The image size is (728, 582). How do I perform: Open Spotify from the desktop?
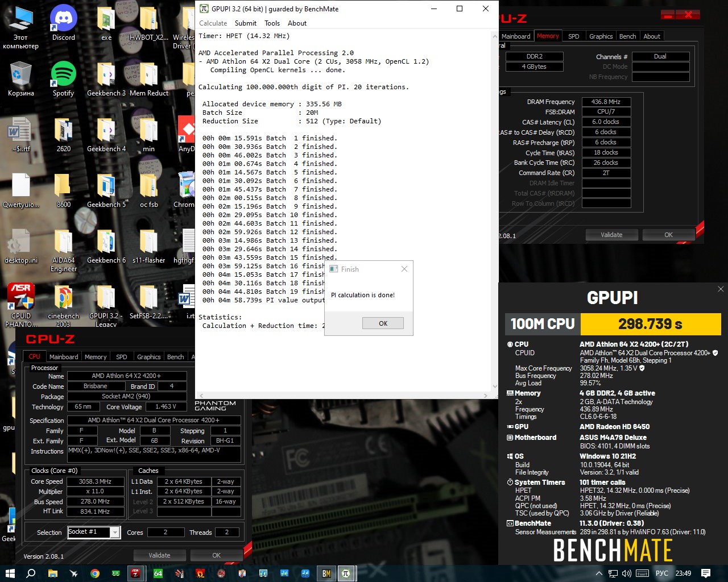[64, 79]
